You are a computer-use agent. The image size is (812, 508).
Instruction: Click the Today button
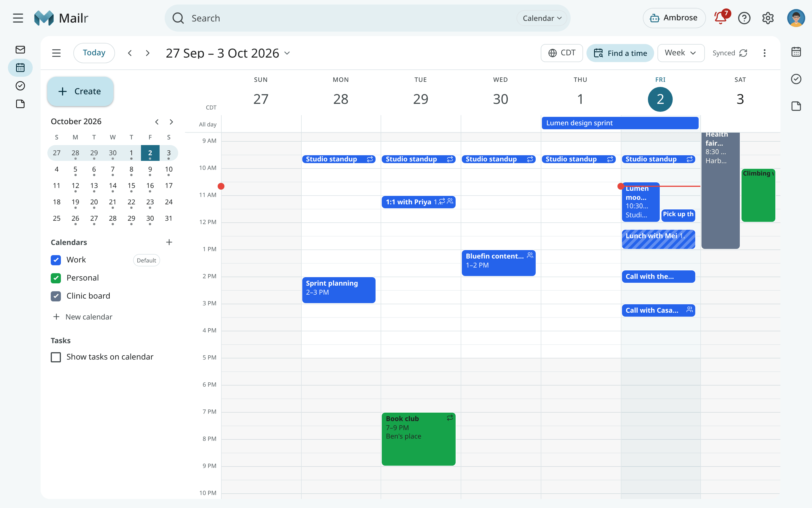tap(94, 53)
